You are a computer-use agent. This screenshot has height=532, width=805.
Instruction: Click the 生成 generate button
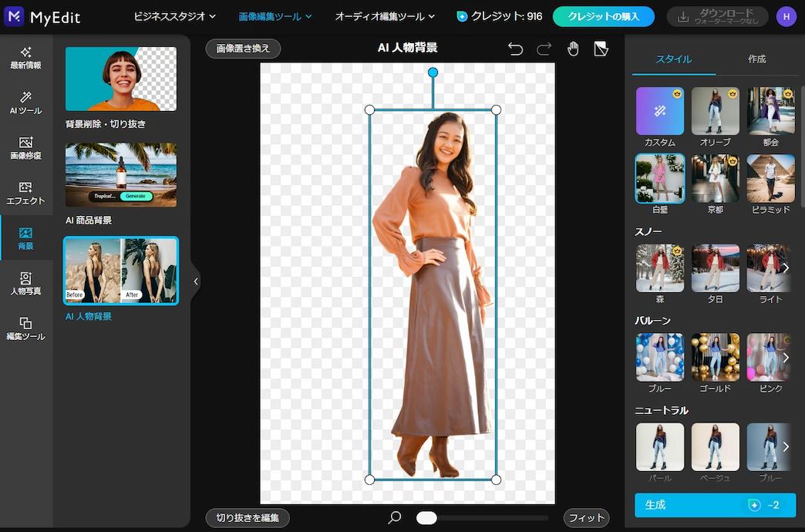715,505
